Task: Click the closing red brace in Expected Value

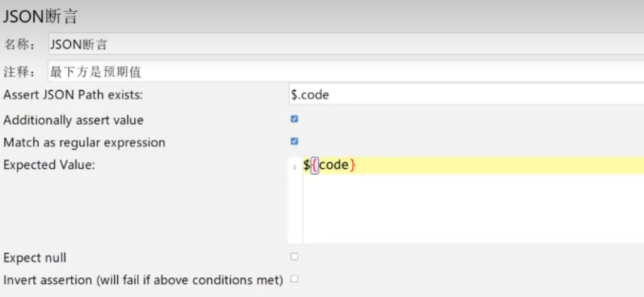Action: (x=353, y=166)
